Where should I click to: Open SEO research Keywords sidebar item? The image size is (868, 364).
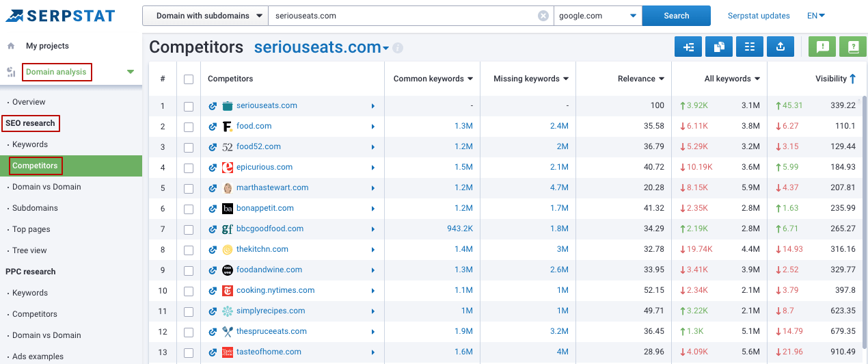(x=30, y=144)
